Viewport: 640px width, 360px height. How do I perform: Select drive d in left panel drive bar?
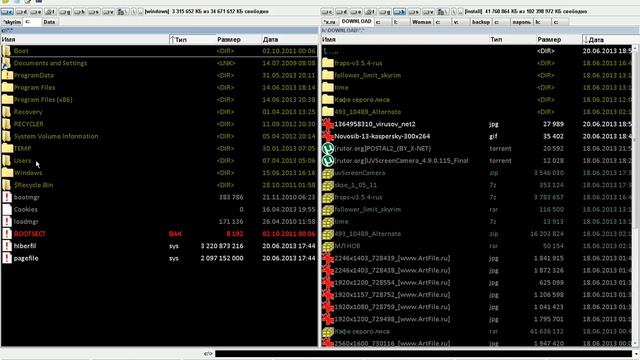coord(22,12)
